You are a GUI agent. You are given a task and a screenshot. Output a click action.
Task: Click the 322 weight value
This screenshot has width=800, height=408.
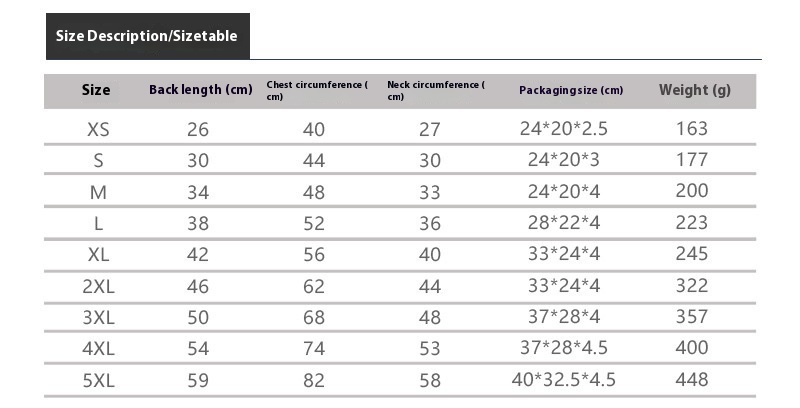coord(691,286)
